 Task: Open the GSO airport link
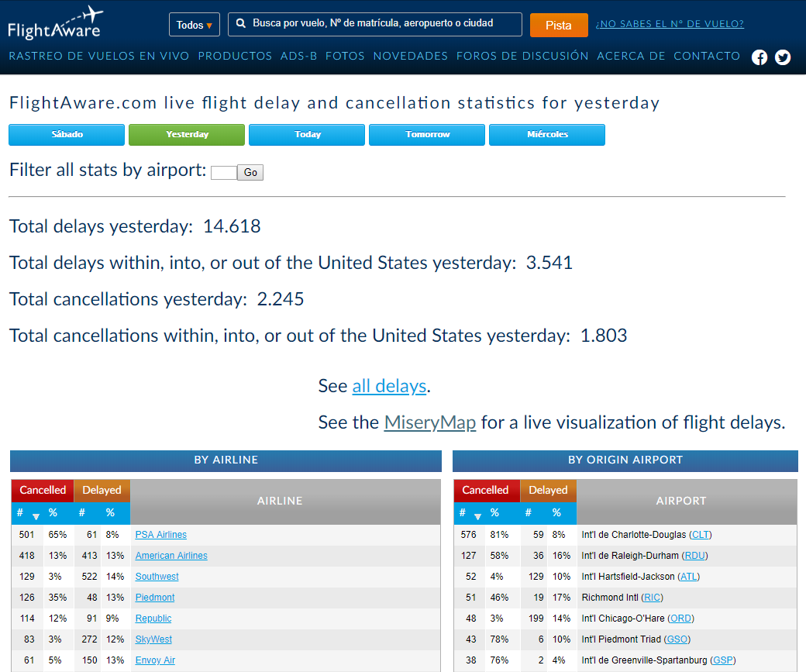click(677, 639)
